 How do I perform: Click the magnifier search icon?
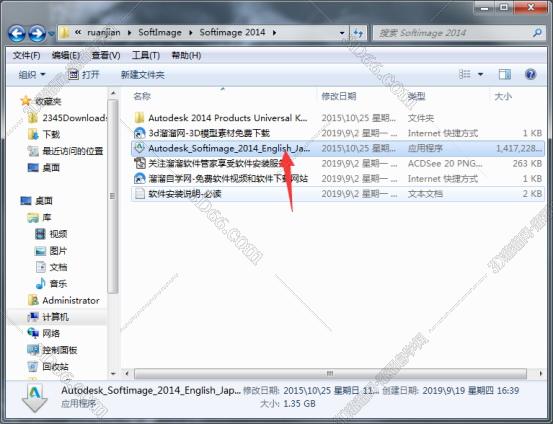click(x=537, y=33)
